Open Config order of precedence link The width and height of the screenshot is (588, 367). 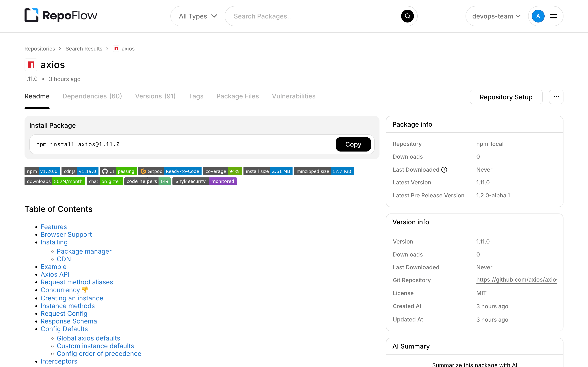(x=99, y=354)
